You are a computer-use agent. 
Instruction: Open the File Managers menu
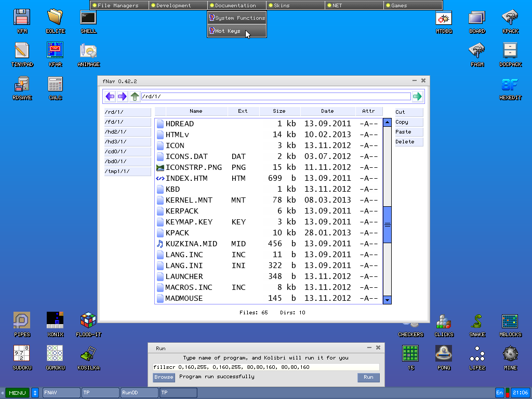pyautogui.click(x=119, y=5)
